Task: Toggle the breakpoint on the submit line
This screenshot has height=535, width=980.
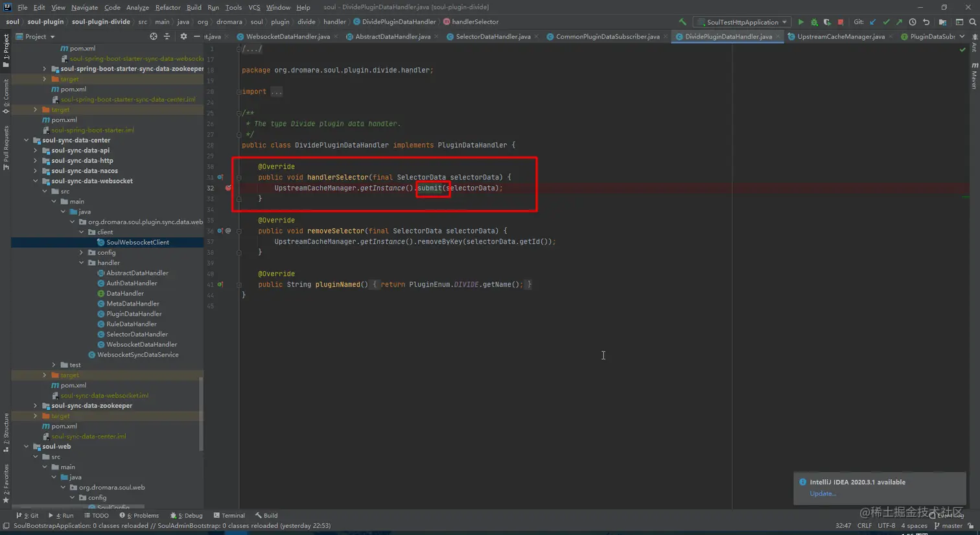Action: coord(228,188)
